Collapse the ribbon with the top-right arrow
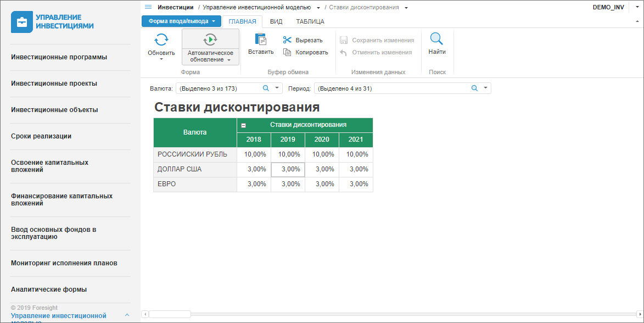The image size is (644, 323). pyautogui.click(x=637, y=21)
